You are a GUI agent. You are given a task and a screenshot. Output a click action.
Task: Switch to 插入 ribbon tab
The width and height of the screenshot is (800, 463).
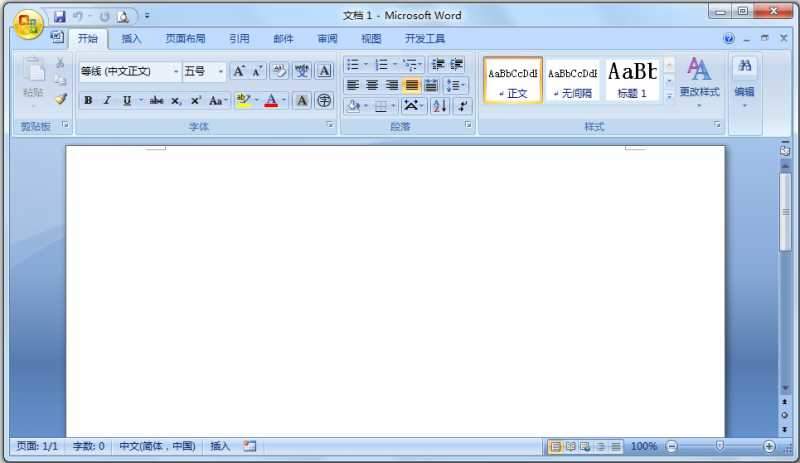(131, 39)
